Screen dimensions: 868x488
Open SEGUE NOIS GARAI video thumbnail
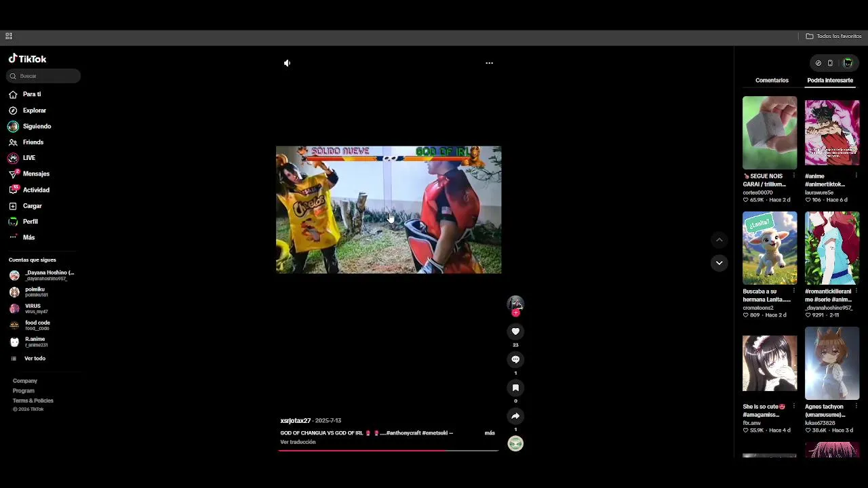click(770, 133)
